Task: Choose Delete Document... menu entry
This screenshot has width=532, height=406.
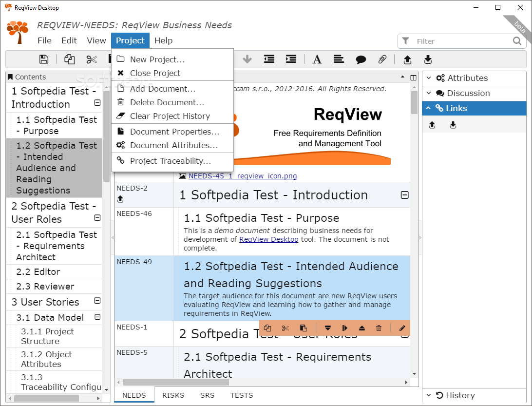Action: 172,102
